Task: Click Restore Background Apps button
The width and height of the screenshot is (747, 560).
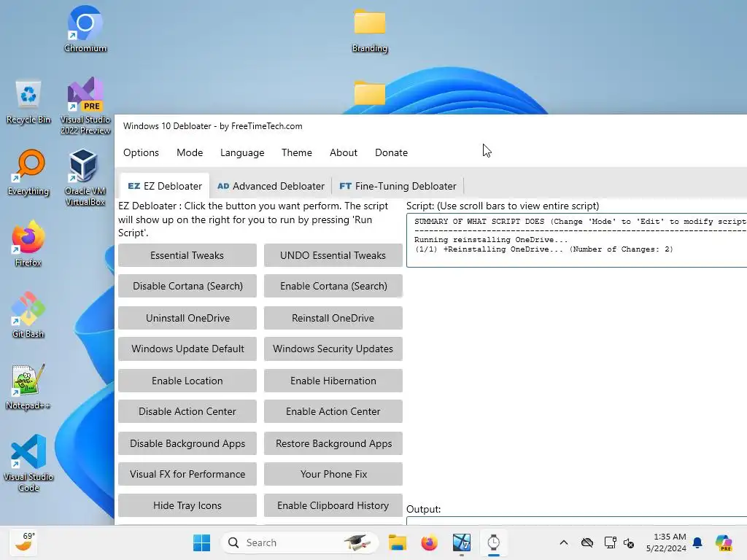Action: pos(333,443)
